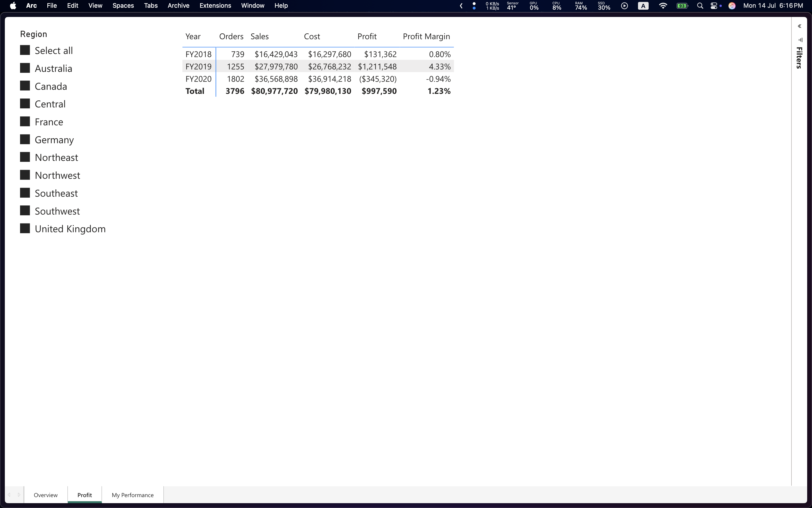This screenshot has height=508, width=812.
Task: Sort table by Year column header
Action: (x=193, y=36)
